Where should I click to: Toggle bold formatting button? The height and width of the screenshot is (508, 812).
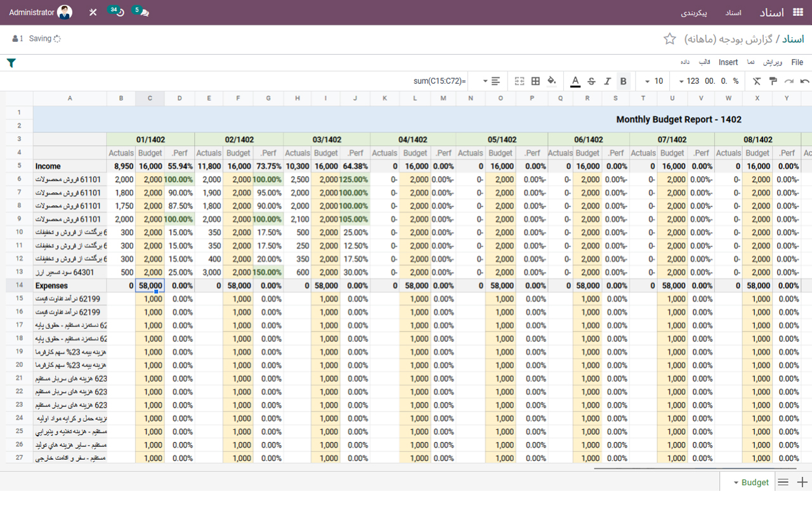[x=623, y=81]
